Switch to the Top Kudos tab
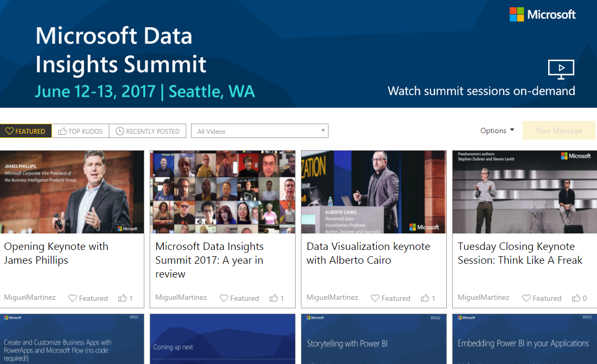The width and height of the screenshot is (597, 364). pos(80,131)
